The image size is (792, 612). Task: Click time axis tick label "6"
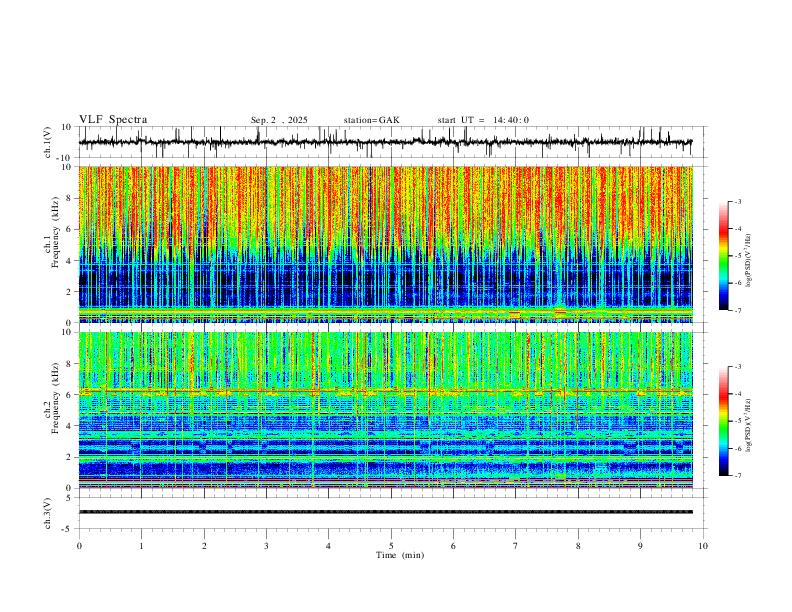coord(453,546)
